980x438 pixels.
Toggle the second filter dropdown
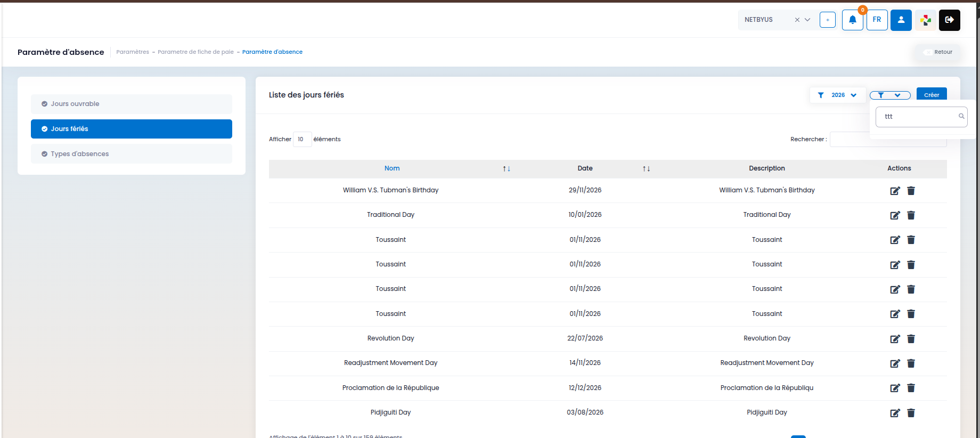click(x=889, y=95)
